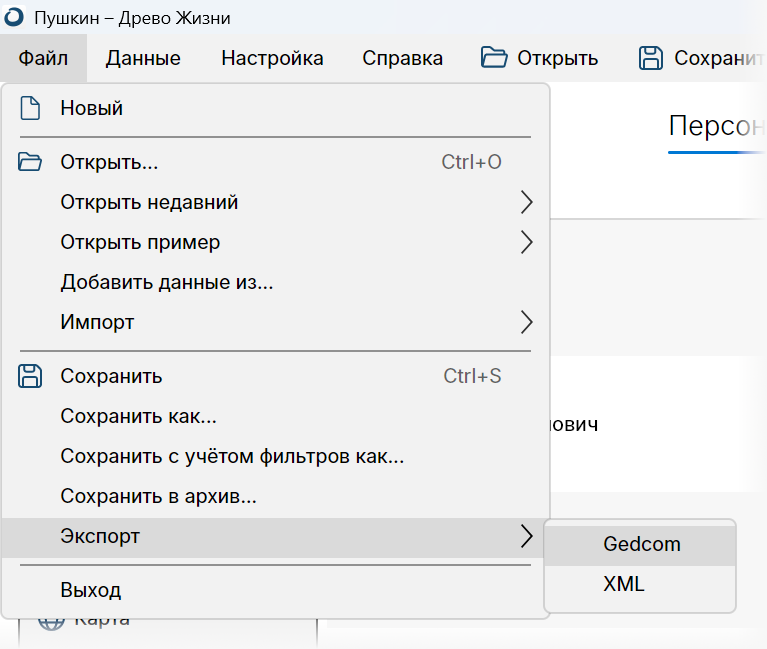This screenshot has height=649, width=767.
Task: Select the Импорт menu entry
Action: tap(276, 322)
